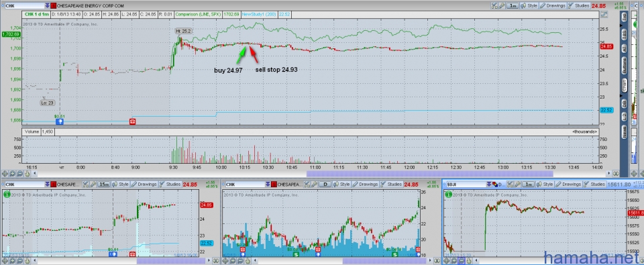Expand the CHK symbol dropdown on the main chart
This screenshot has height=265, width=644.
(x=47, y=6)
